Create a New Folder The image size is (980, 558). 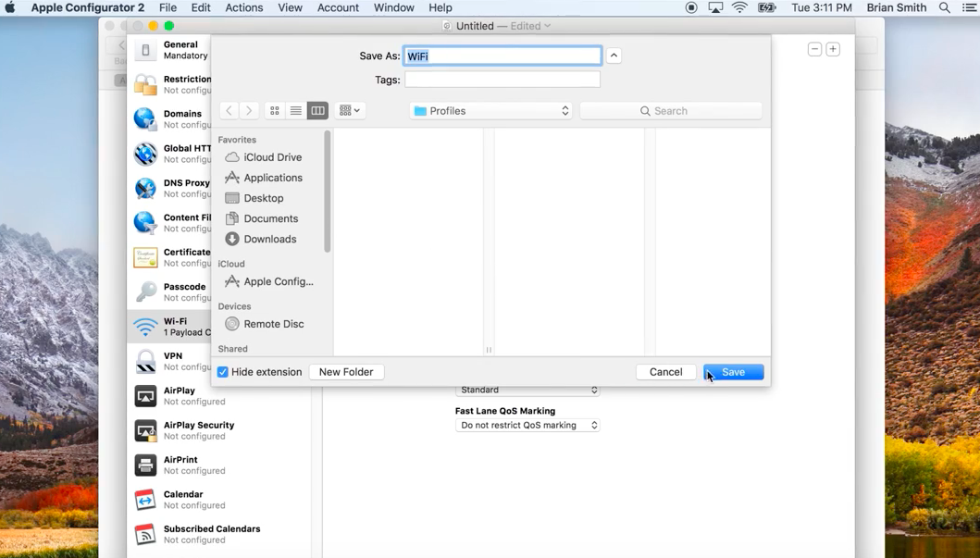coord(345,372)
